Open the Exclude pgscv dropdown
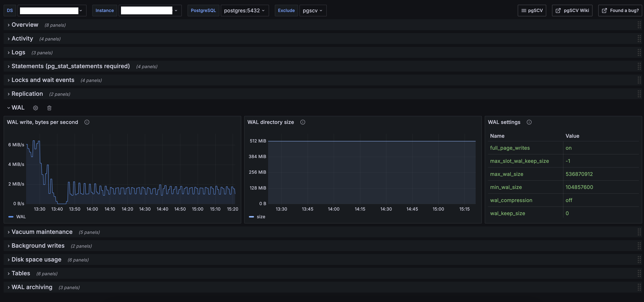The image size is (644, 302). tap(313, 11)
